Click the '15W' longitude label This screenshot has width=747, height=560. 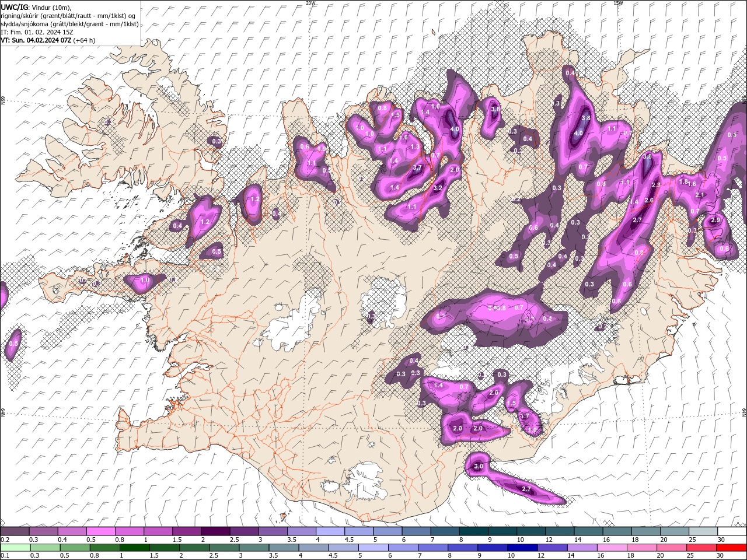pyautogui.click(x=618, y=3)
